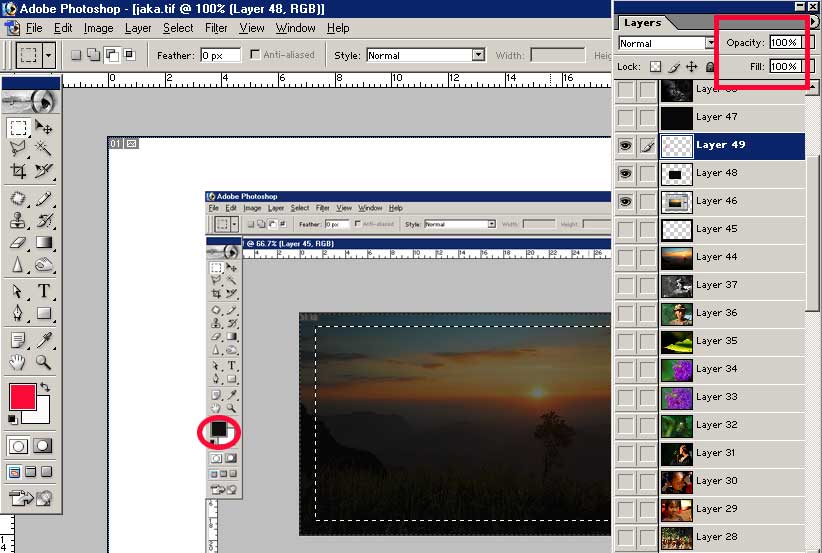Swap foreground and background colors
The width and height of the screenshot is (822, 553).
click(44, 387)
